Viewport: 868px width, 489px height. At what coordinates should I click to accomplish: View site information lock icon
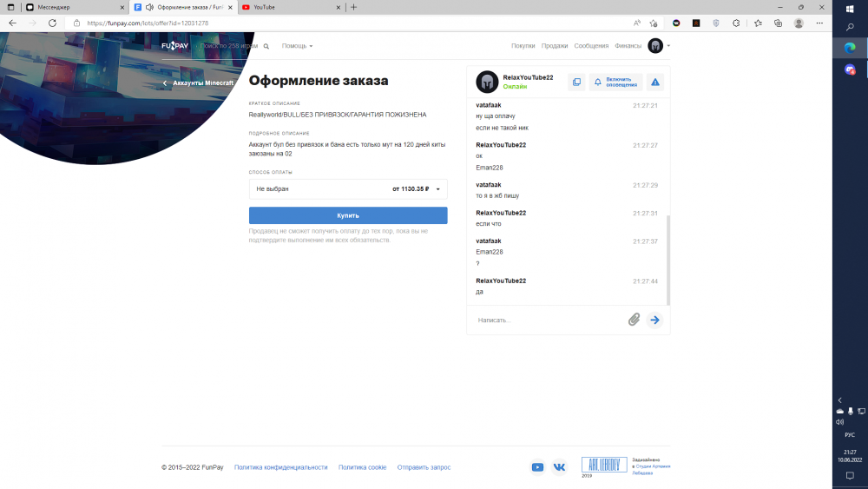tap(77, 23)
